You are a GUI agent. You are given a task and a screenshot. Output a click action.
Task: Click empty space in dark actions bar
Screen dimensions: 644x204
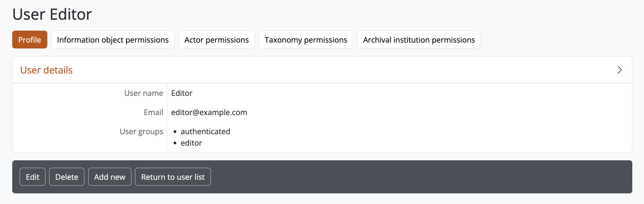399,177
